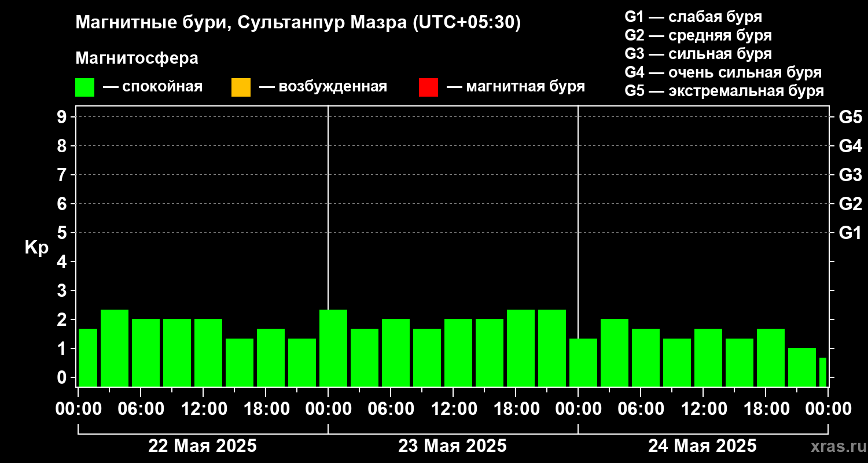The height and width of the screenshot is (463, 868).
Task: Click the red 'магнитная буря' legend swatch
Action: [x=428, y=87]
